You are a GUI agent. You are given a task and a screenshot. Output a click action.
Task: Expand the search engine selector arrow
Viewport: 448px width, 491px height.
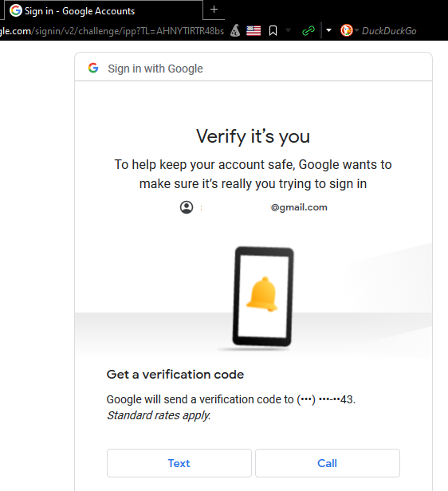(x=356, y=30)
